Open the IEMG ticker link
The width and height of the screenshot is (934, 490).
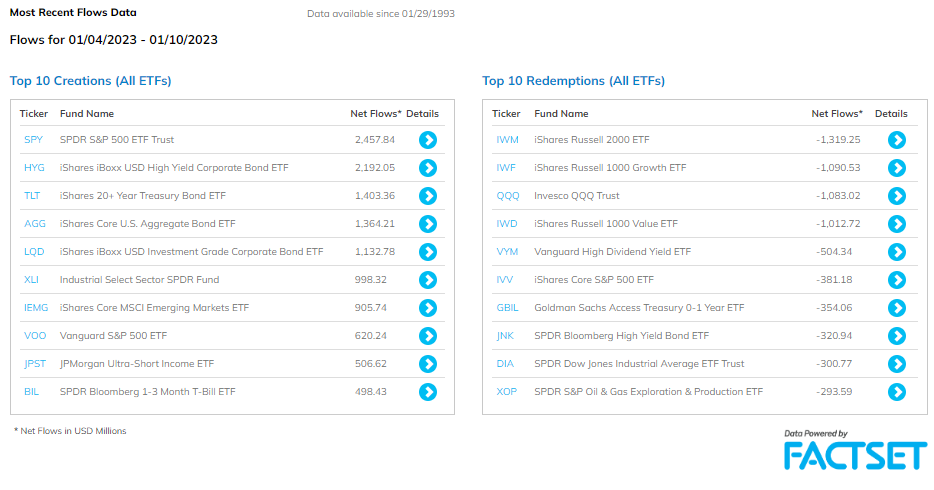[36, 308]
